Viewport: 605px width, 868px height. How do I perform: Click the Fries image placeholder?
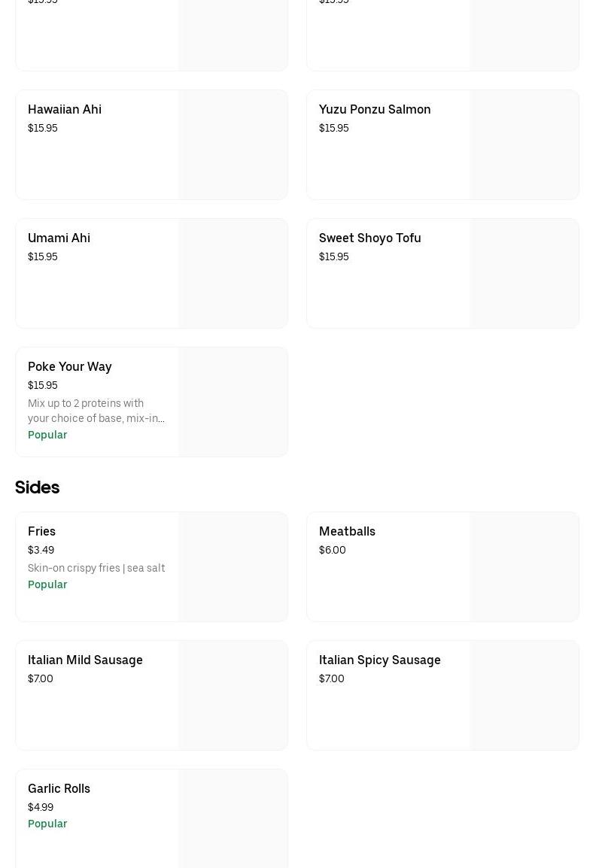[x=233, y=567]
